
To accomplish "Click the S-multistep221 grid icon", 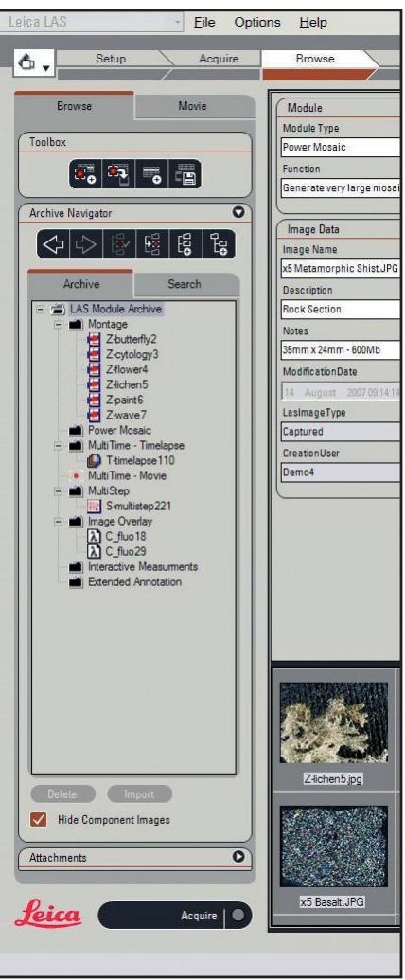I will [93, 507].
